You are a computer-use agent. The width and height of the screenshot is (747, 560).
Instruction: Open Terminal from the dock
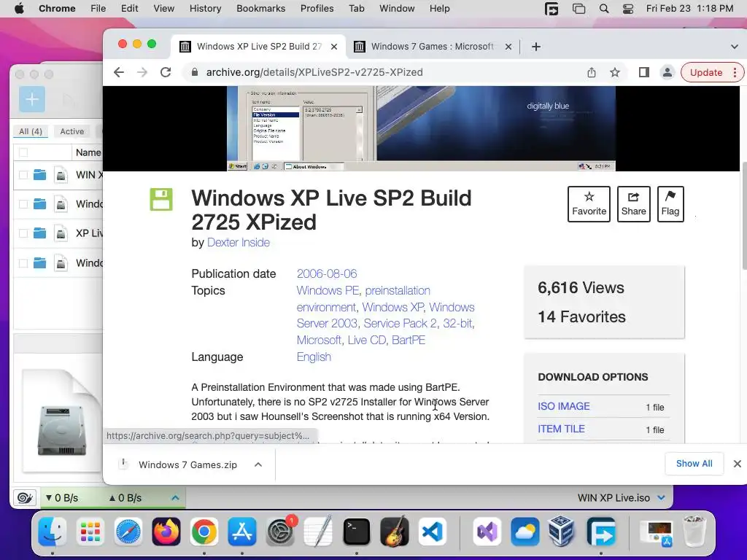(x=357, y=532)
